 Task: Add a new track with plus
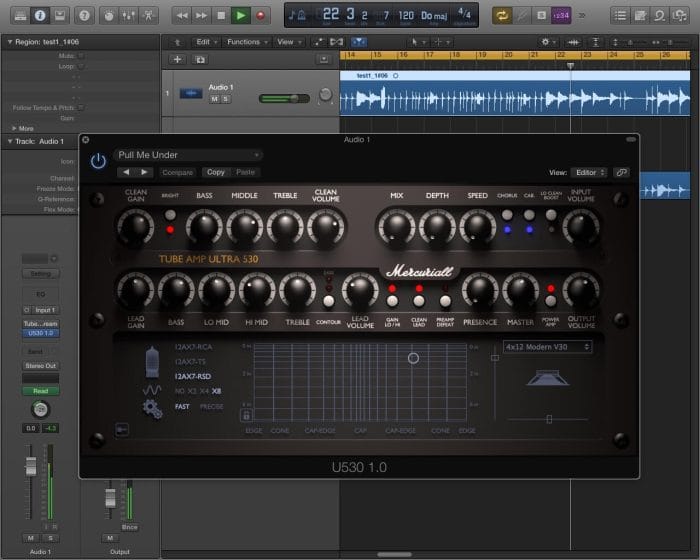[177, 59]
